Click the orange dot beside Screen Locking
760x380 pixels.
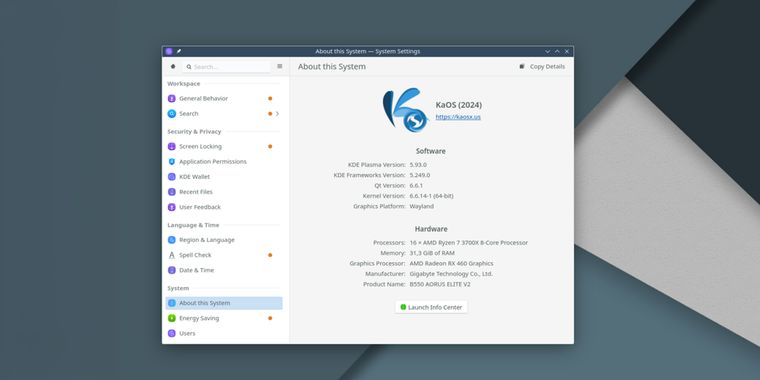(270, 146)
